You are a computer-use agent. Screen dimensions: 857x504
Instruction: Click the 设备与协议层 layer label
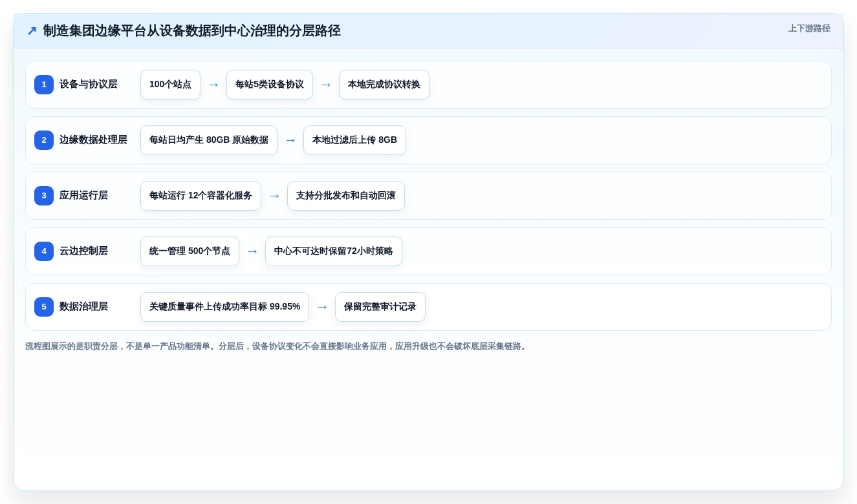[x=89, y=85]
